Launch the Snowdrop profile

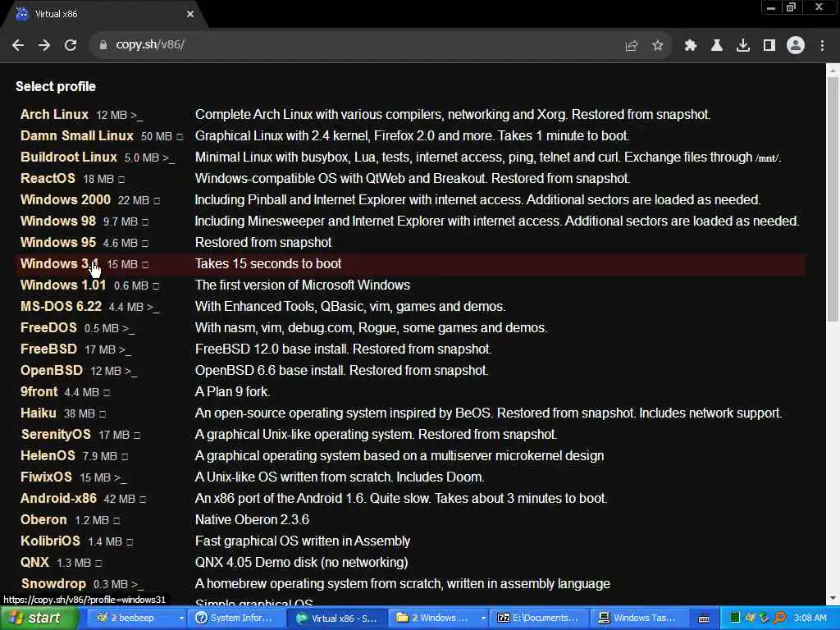[53, 584]
